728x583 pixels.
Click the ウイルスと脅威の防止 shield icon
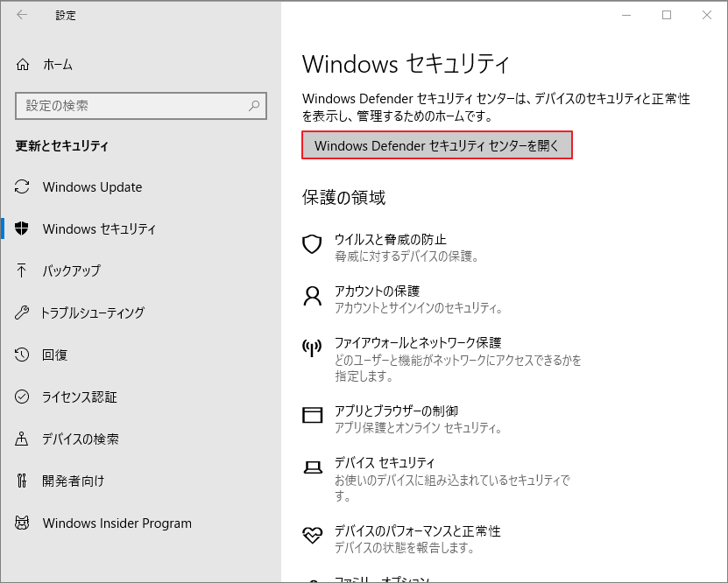pyautogui.click(x=312, y=244)
